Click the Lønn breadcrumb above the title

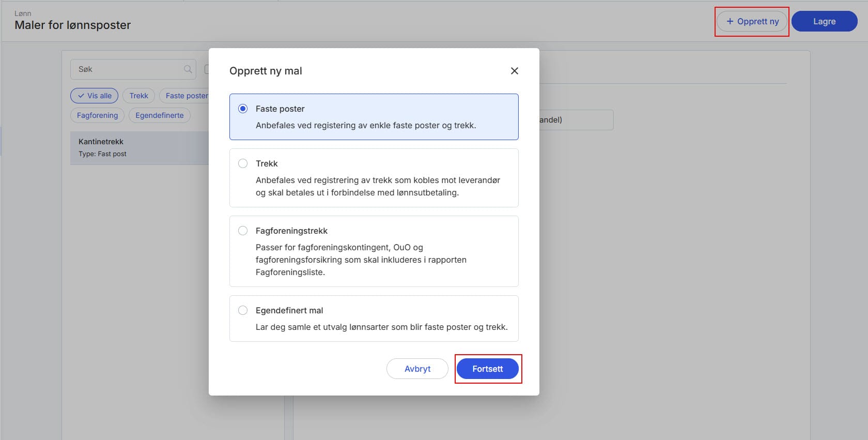23,13
